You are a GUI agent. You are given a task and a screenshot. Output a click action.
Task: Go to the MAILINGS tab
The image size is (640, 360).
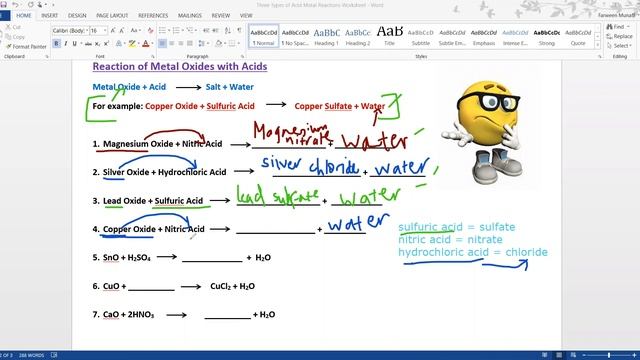[x=190, y=16]
